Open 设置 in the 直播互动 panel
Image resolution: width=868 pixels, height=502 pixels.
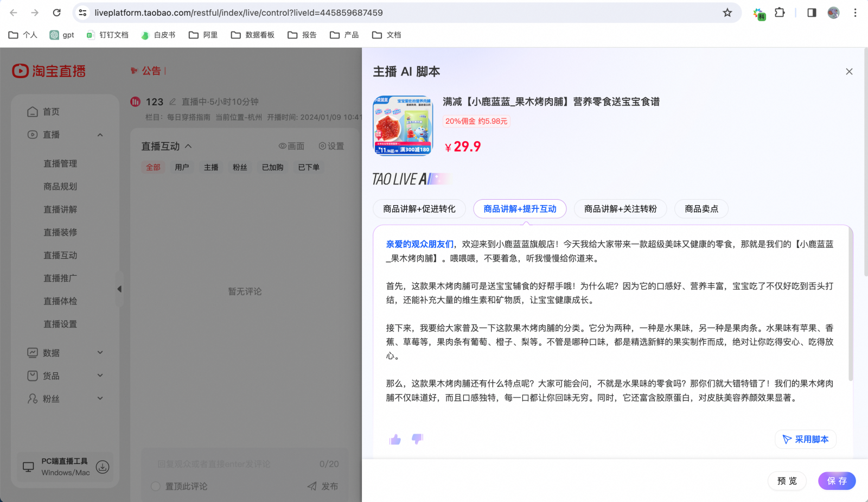click(331, 146)
